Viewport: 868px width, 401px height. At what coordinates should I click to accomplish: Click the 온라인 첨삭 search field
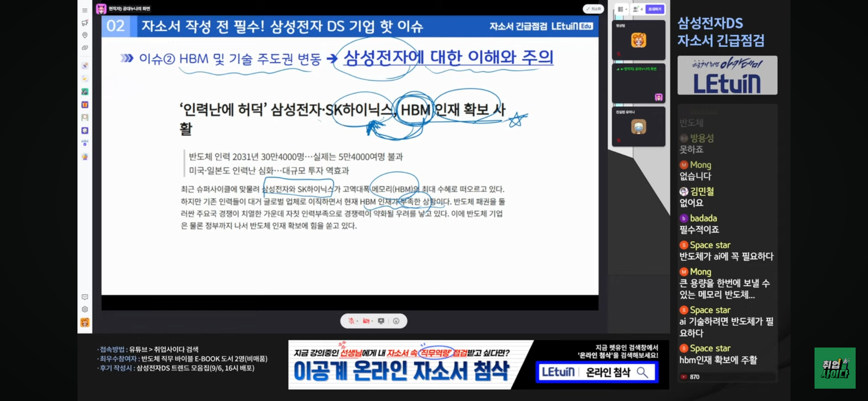point(596,372)
